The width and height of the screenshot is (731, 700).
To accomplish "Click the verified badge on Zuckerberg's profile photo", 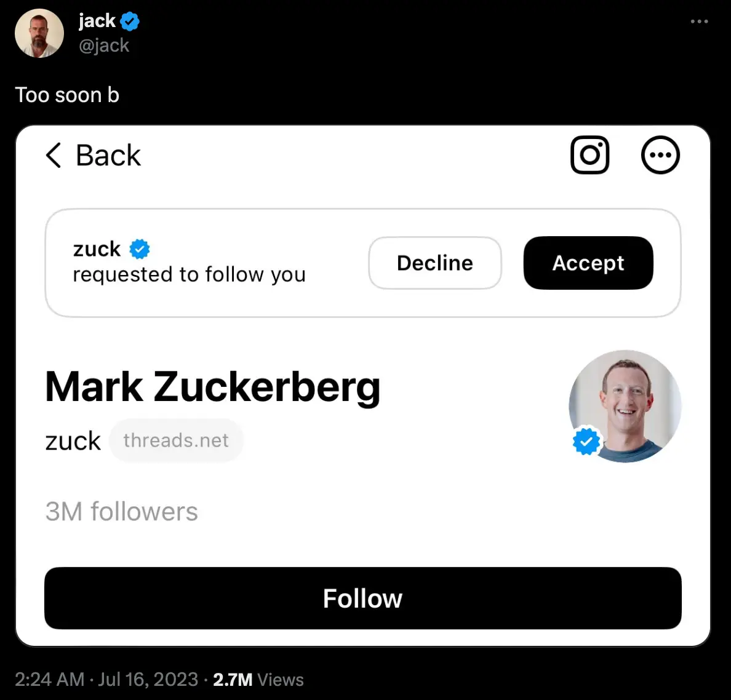I will (586, 441).
